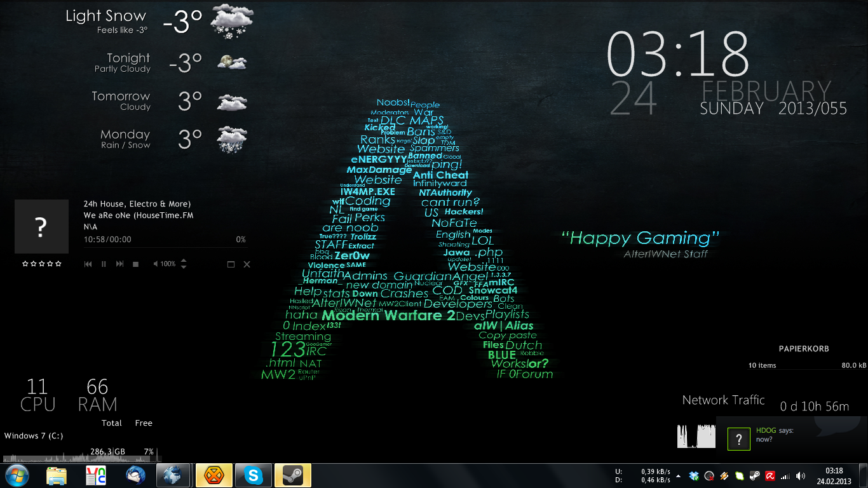Click the Dropbox tray icon

[x=694, y=475]
